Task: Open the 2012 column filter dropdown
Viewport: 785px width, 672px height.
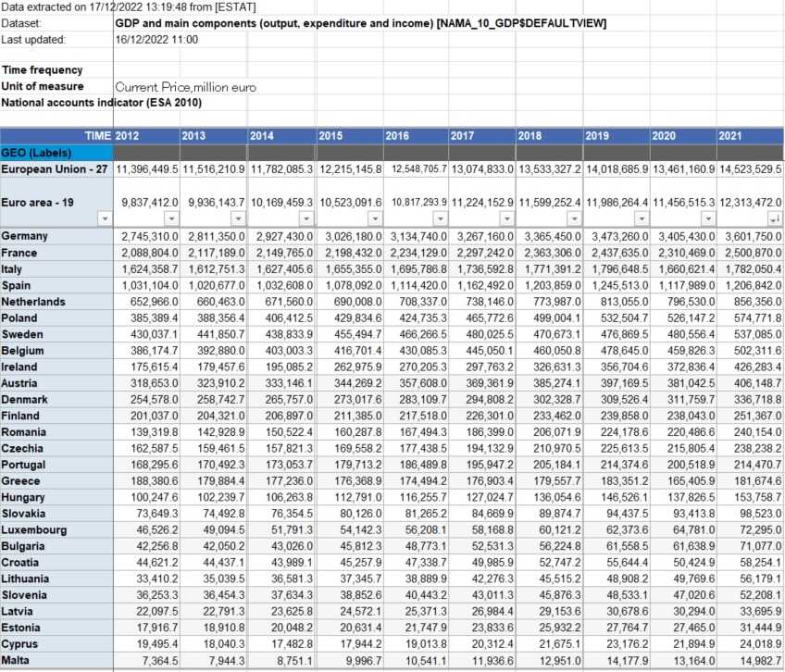Action: (x=170, y=219)
